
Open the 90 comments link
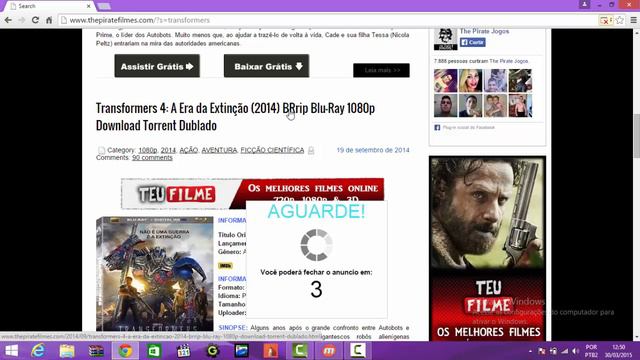pos(152,158)
